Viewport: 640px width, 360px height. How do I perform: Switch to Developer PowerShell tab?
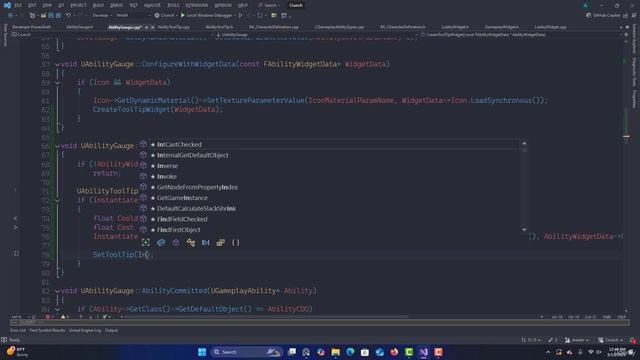31,27
